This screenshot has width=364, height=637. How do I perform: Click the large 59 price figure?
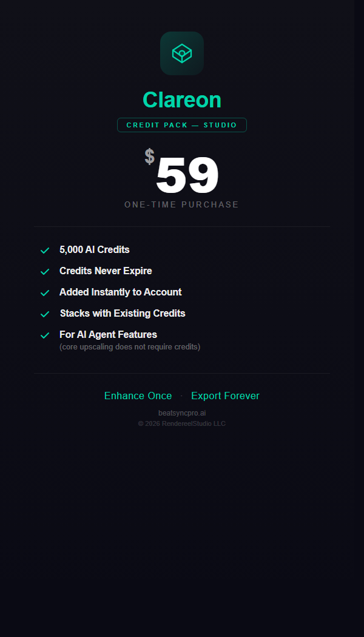187,176
